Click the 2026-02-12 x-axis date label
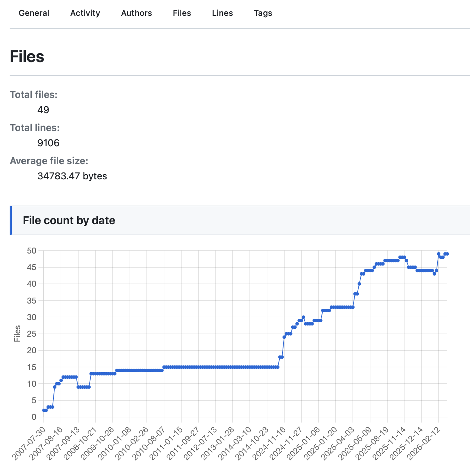Viewport: 470px width, 476px height. [x=424, y=443]
